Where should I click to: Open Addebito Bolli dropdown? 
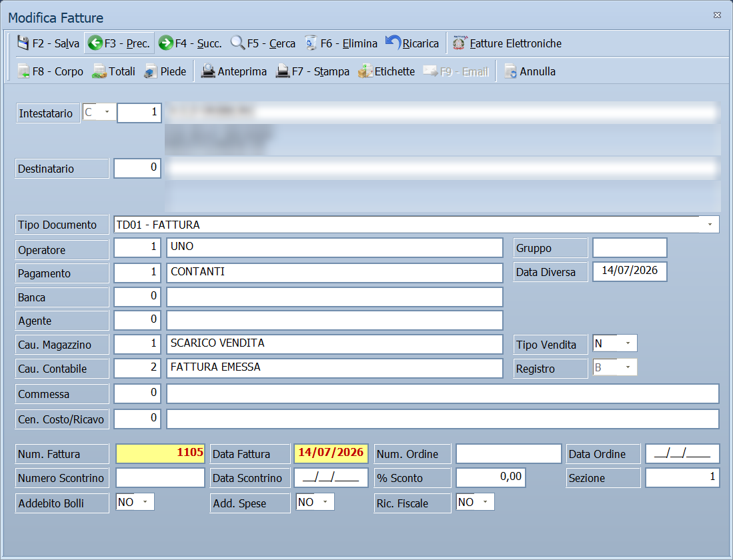145,502
